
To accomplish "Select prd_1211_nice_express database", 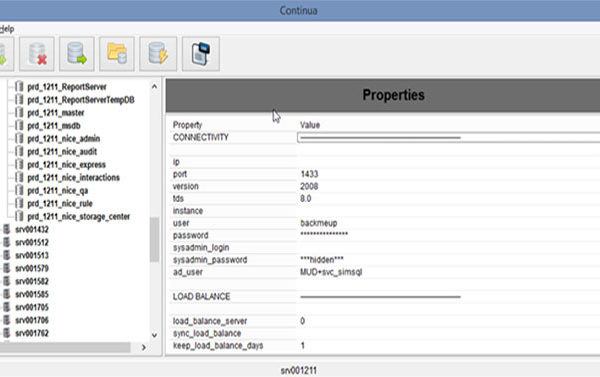I will pyautogui.click(x=66, y=165).
